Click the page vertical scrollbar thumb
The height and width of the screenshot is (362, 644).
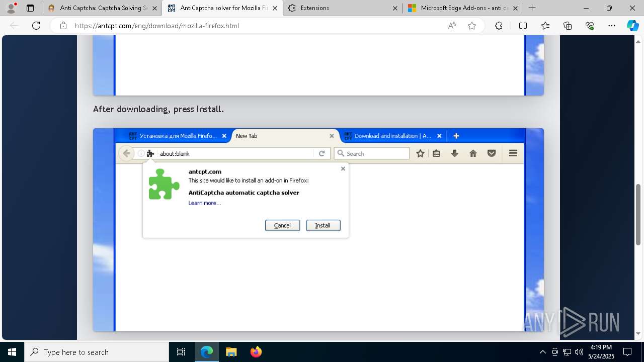638,214
